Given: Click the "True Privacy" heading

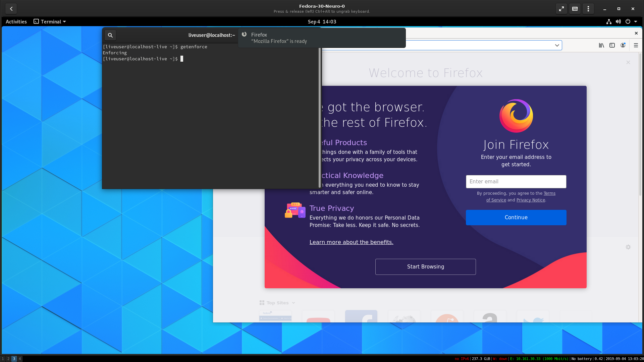Looking at the screenshot, I should [x=332, y=208].
